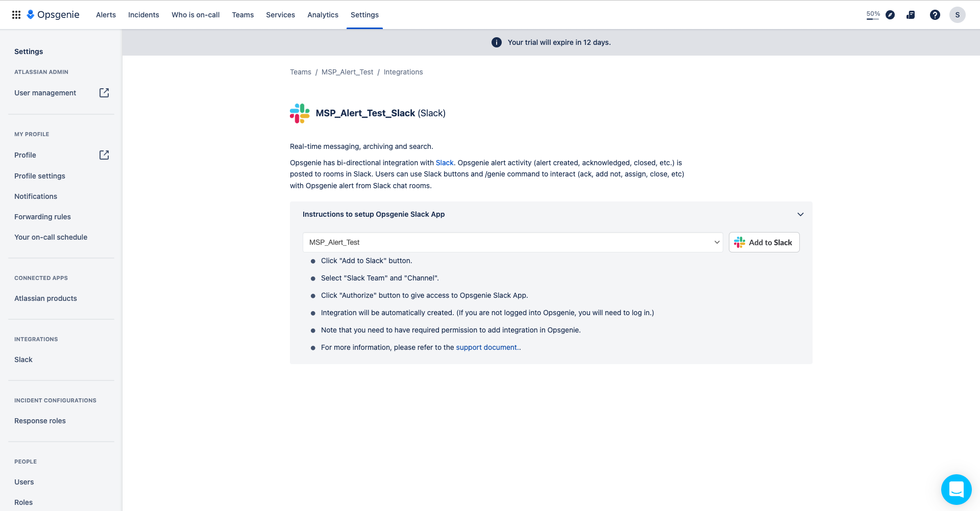Click the trial info icon
Screen dimensions: 980x511
click(497, 42)
